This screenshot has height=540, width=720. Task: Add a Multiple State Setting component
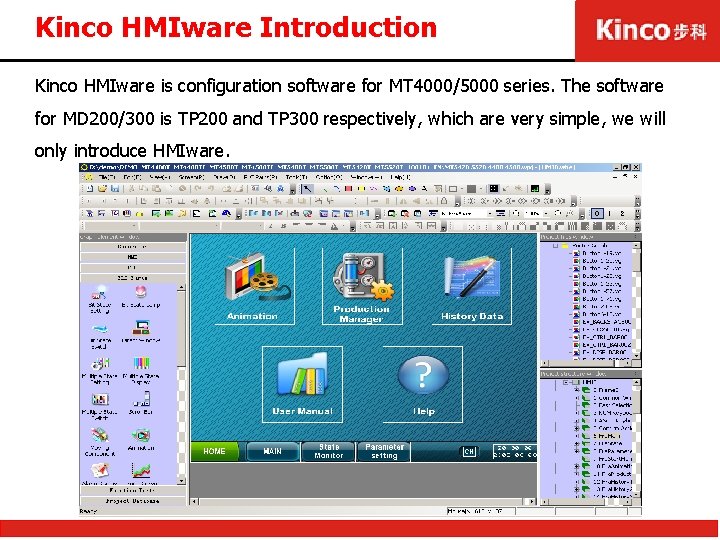click(100, 371)
